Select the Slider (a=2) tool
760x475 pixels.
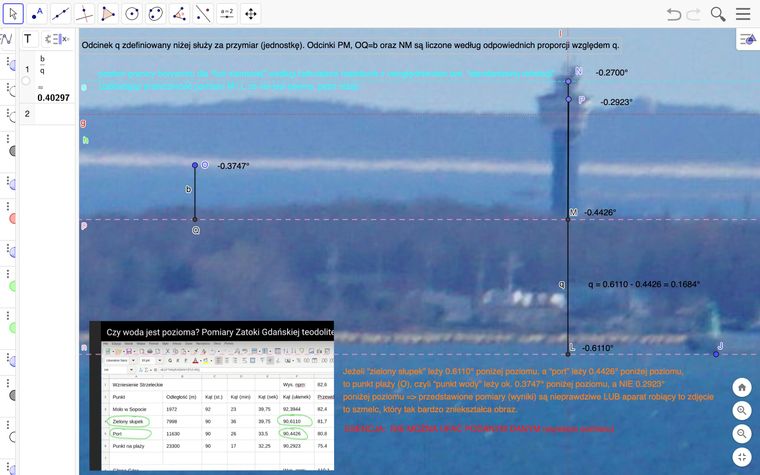tap(226, 14)
